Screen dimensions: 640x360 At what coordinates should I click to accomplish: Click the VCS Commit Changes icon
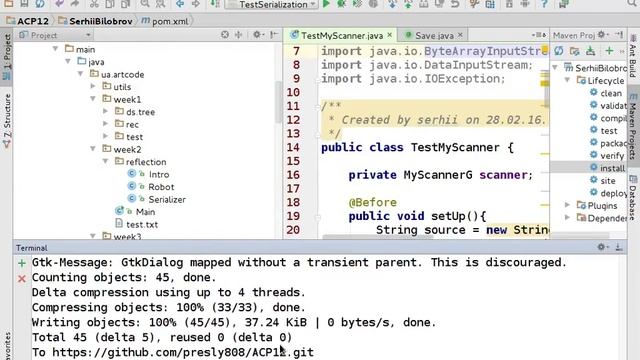[x=408, y=4]
